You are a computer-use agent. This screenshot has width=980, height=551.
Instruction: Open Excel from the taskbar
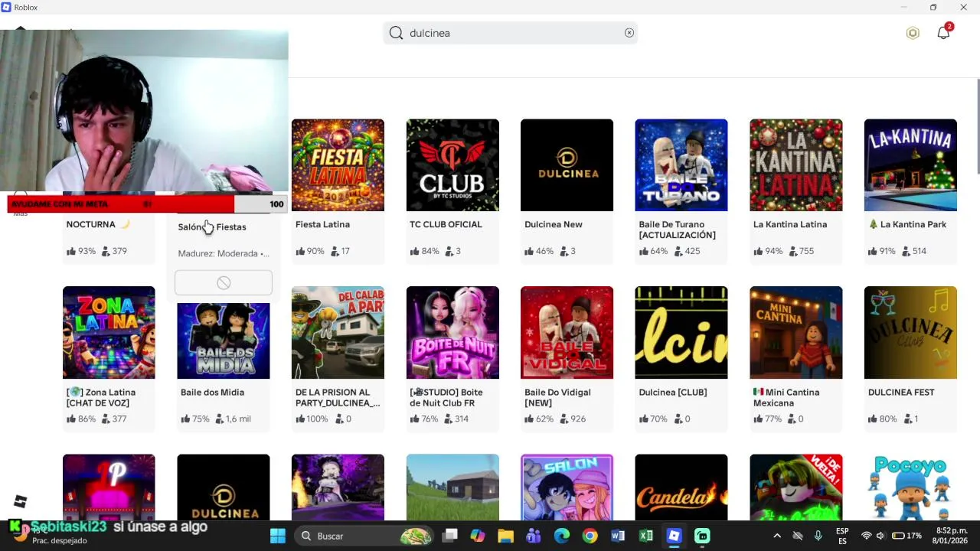coord(646,536)
